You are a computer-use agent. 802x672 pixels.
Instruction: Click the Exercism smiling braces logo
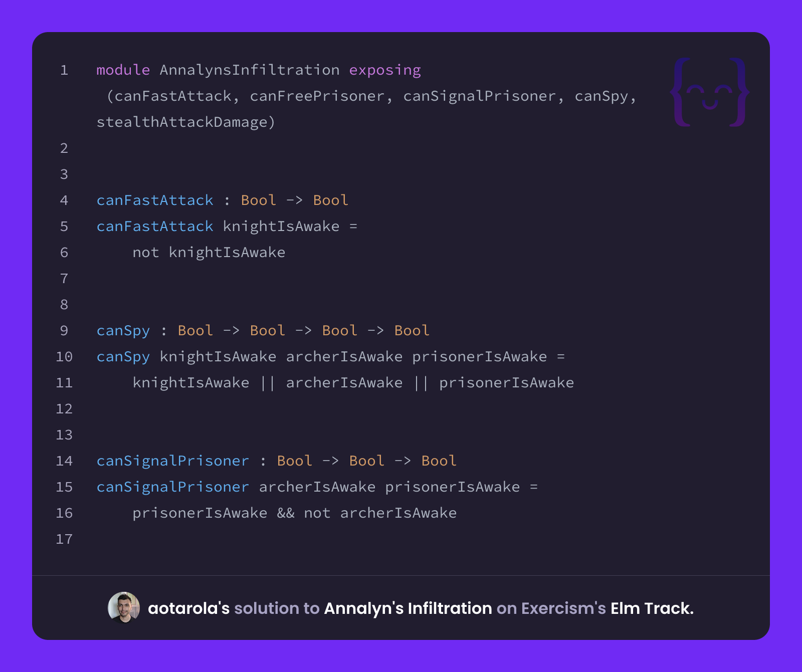click(x=710, y=92)
